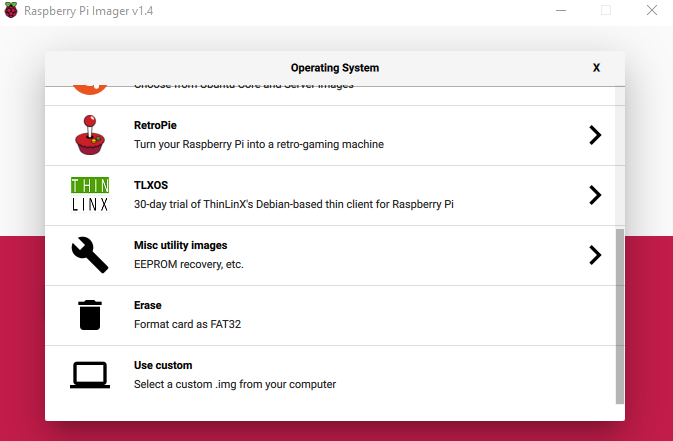Open Misc utility images title
The height and width of the screenshot is (441, 673).
point(180,245)
